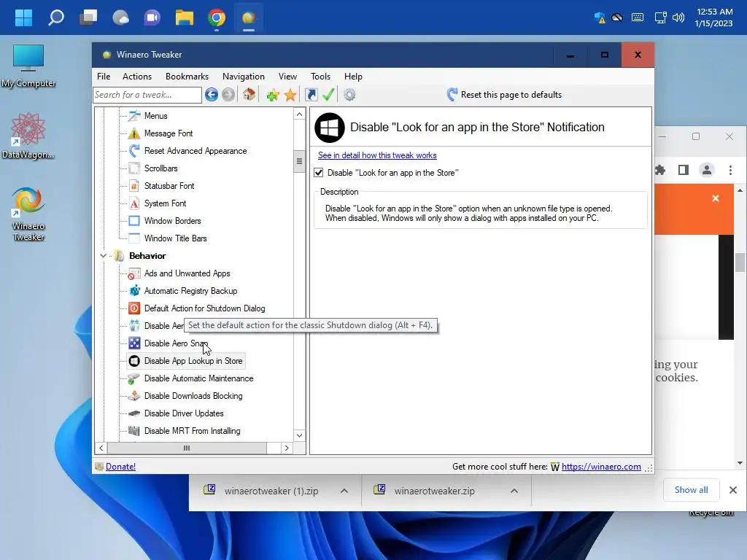Screen dimensions: 747x560
Task: Open the https://winaero.com link
Action: tap(601, 467)
